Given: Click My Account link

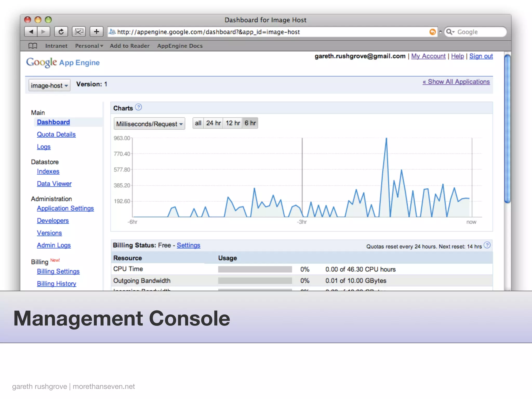Looking at the screenshot, I should (x=428, y=56).
